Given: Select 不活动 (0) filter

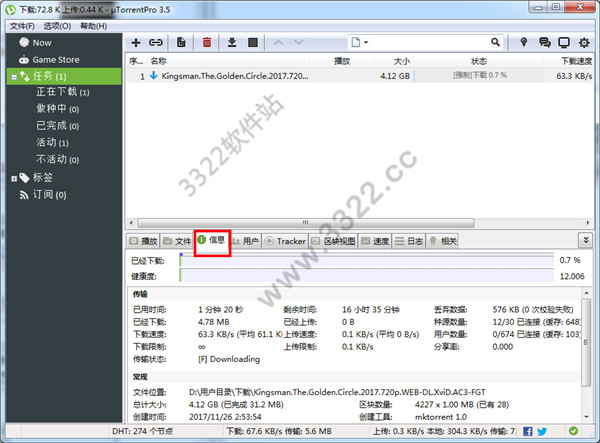Looking at the screenshot, I should tap(57, 160).
